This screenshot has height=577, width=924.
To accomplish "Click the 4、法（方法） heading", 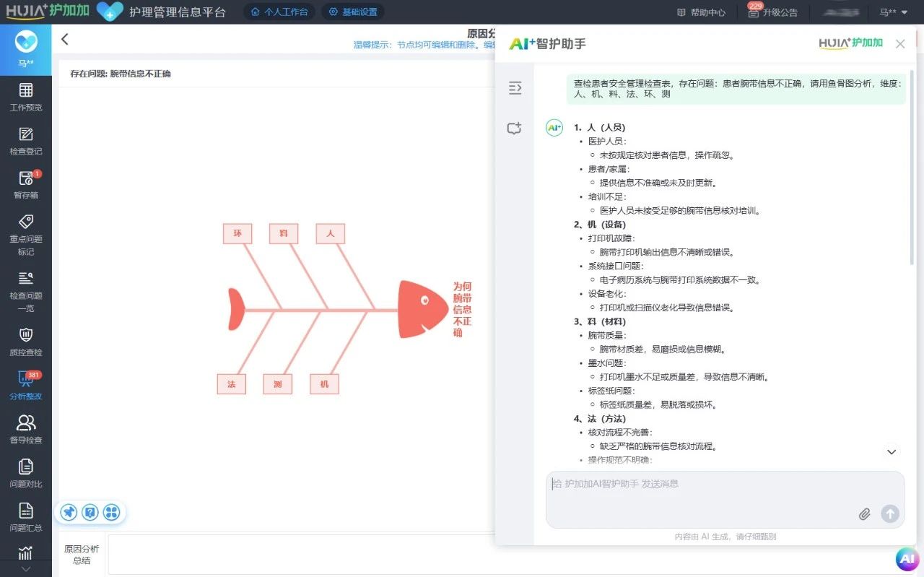I will [600, 419].
